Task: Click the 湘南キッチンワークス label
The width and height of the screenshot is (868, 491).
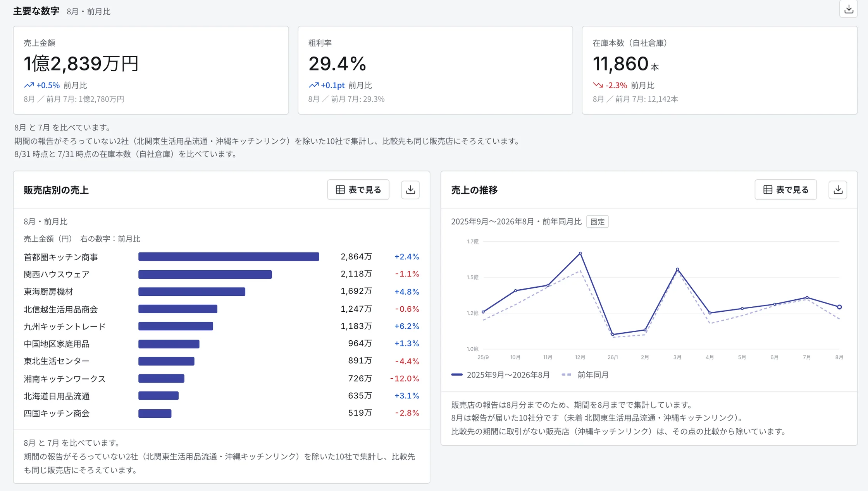Action: (x=65, y=379)
